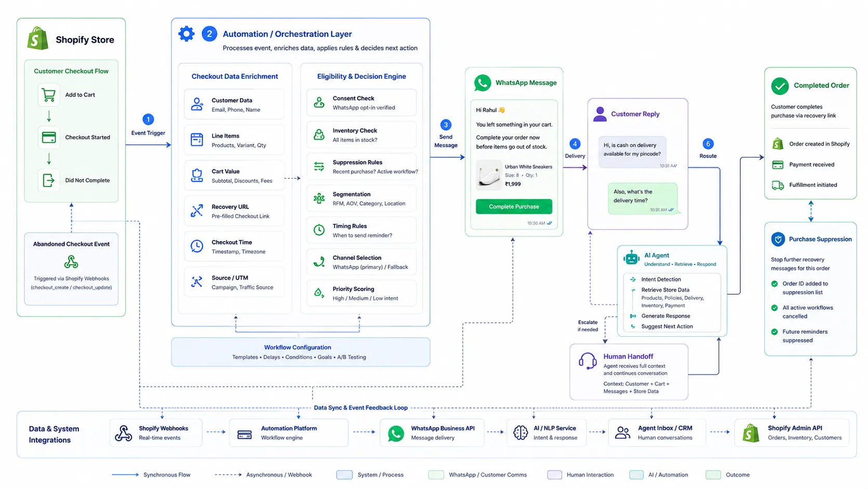Click the Synchronous Flow legend label
This screenshot has width=868, height=489.
[x=167, y=475]
